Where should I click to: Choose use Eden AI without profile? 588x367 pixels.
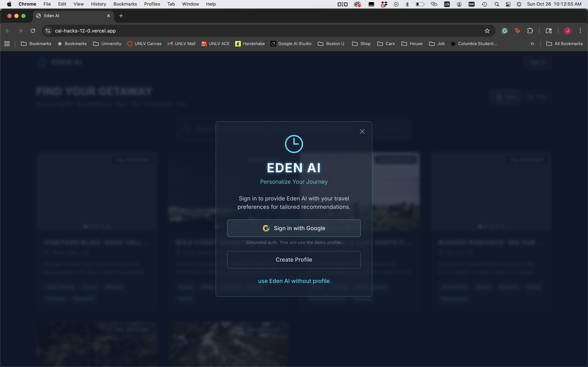tap(294, 281)
